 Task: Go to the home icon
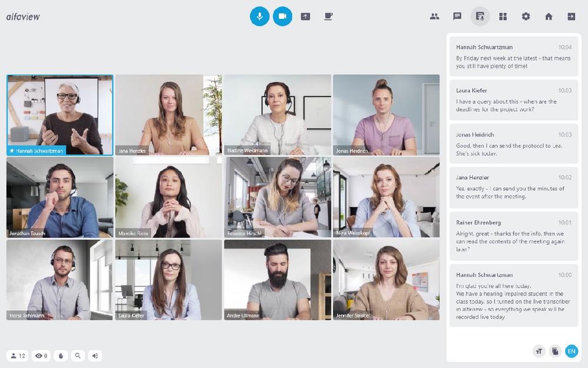[x=549, y=16]
